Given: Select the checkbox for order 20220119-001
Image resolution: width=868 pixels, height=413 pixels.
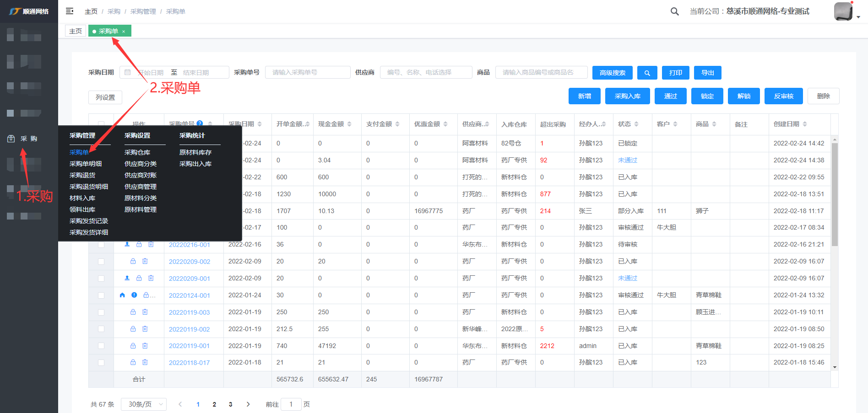Looking at the screenshot, I should (101, 346).
